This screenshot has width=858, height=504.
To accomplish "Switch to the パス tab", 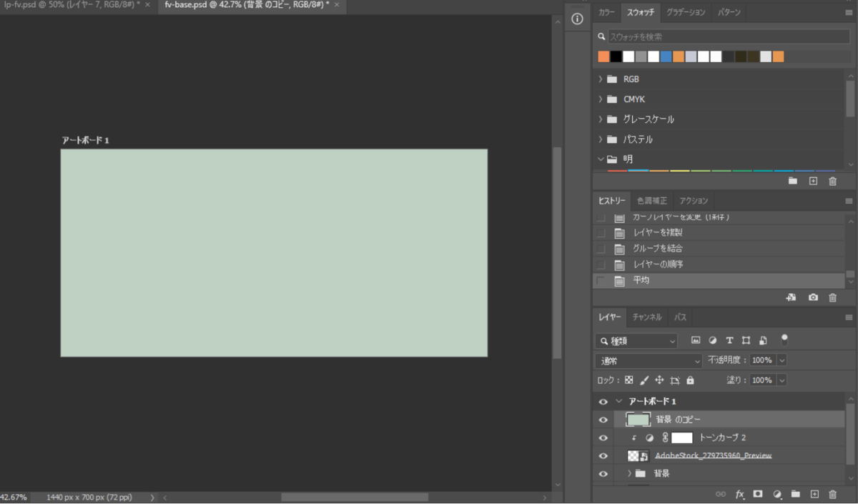I will coord(681,317).
